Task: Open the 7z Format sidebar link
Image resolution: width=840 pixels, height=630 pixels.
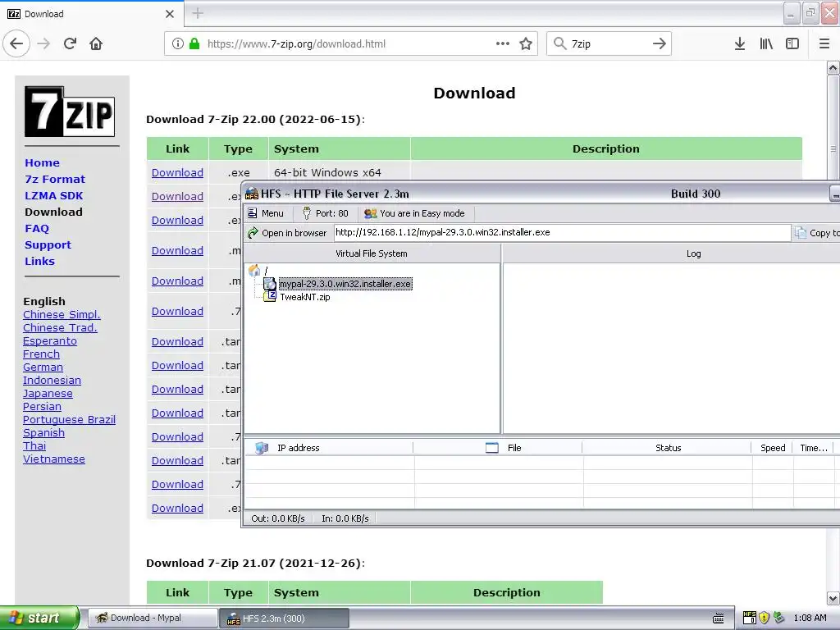Action: point(55,180)
